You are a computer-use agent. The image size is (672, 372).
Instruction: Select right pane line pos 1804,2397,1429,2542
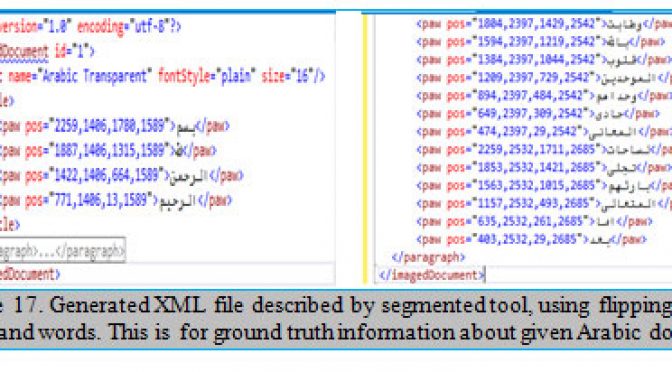tap(544, 24)
